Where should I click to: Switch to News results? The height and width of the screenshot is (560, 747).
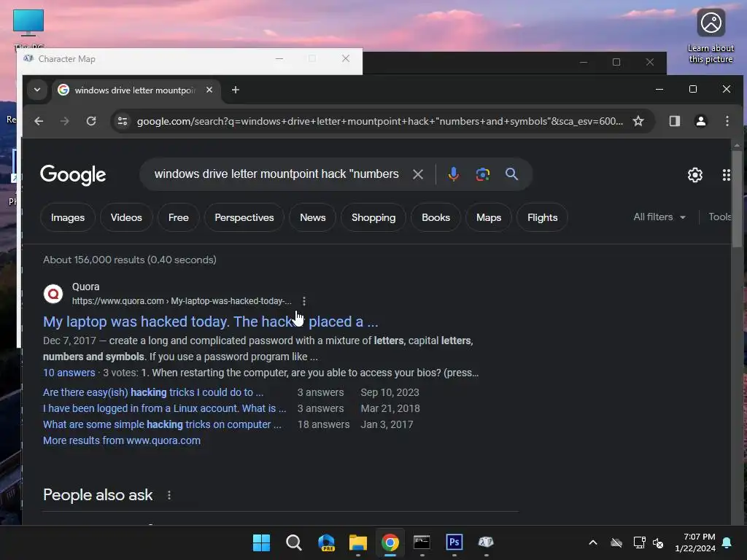[x=312, y=217]
